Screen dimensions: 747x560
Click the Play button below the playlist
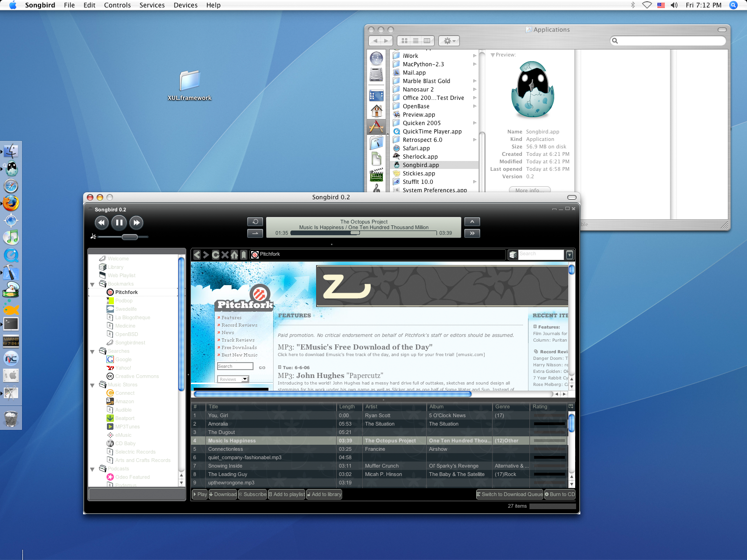pyautogui.click(x=200, y=494)
